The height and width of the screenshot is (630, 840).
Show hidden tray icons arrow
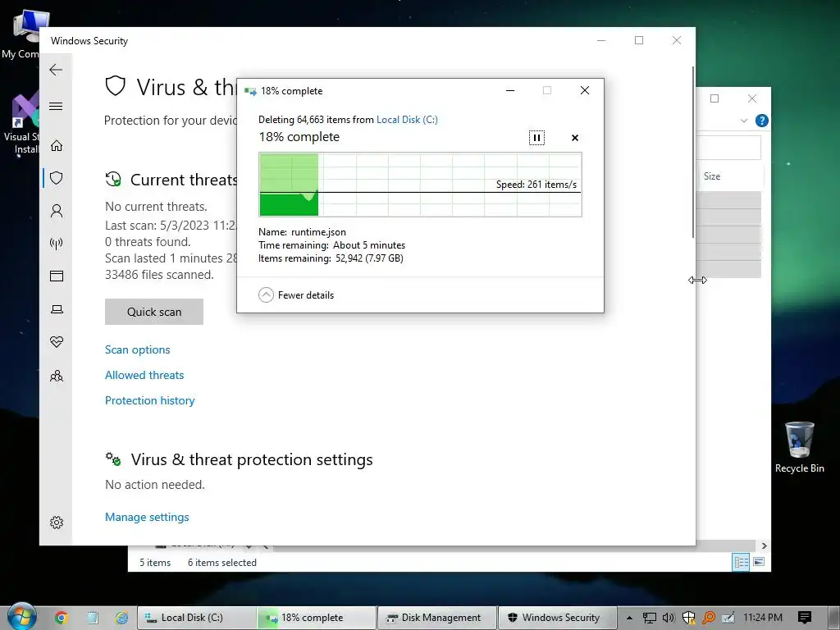coord(629,618)
